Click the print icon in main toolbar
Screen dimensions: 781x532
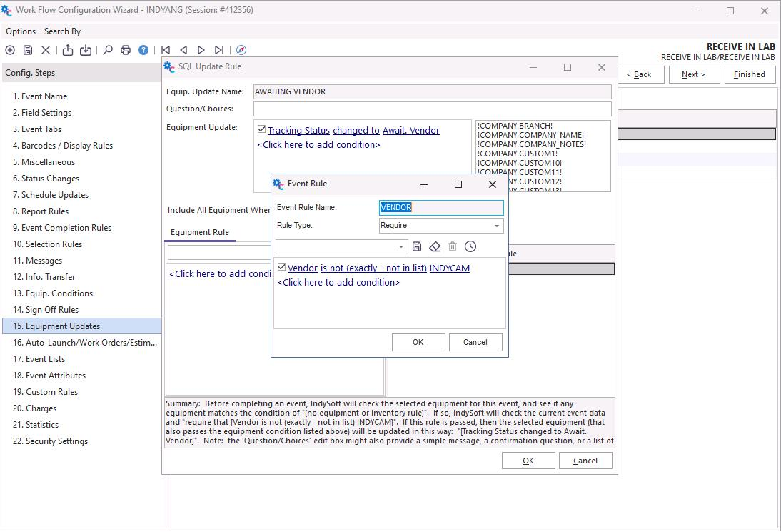click(x=126, y=50)
